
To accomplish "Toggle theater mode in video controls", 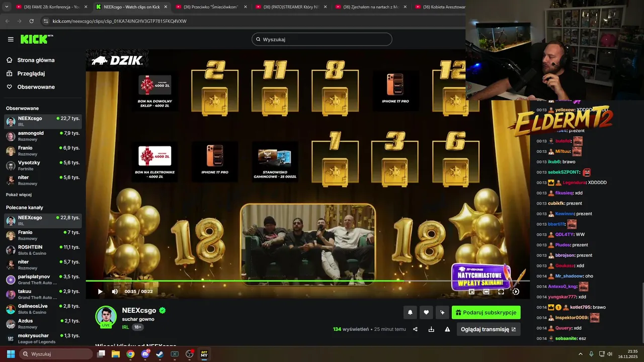I will point(486,292).
